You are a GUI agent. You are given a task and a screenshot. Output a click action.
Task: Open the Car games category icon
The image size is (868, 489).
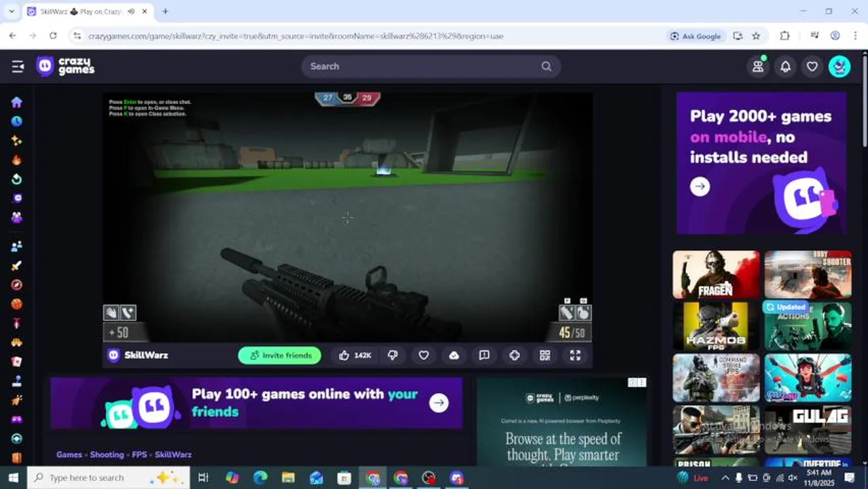pos(16,342)
